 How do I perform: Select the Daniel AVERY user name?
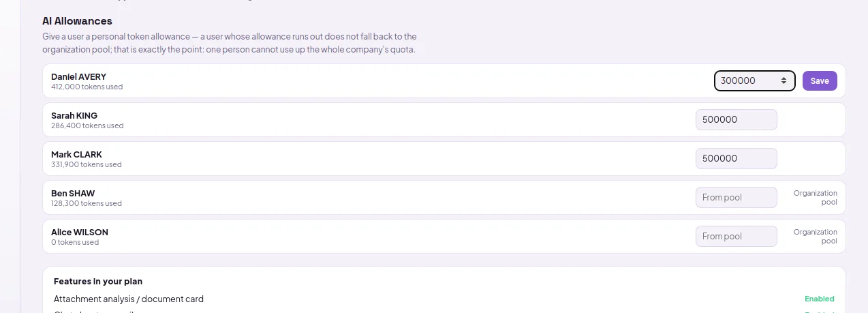(78, 76)
